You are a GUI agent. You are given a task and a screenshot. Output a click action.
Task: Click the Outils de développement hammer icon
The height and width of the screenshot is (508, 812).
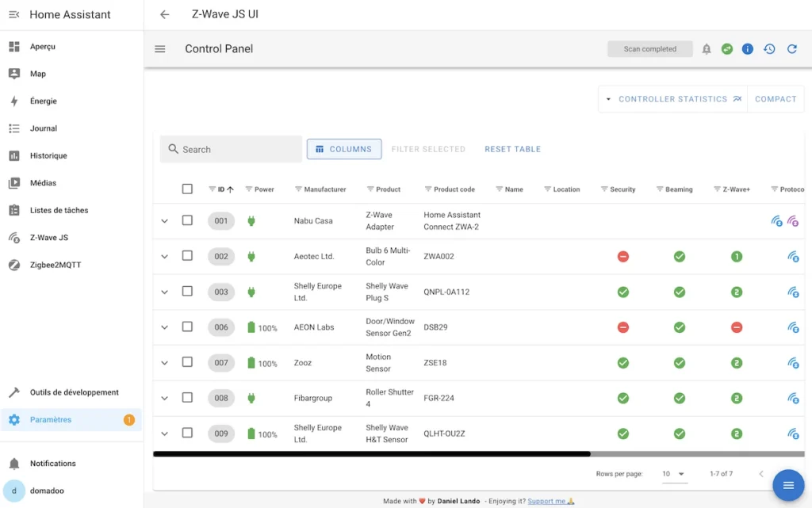[x=14, y=392]
